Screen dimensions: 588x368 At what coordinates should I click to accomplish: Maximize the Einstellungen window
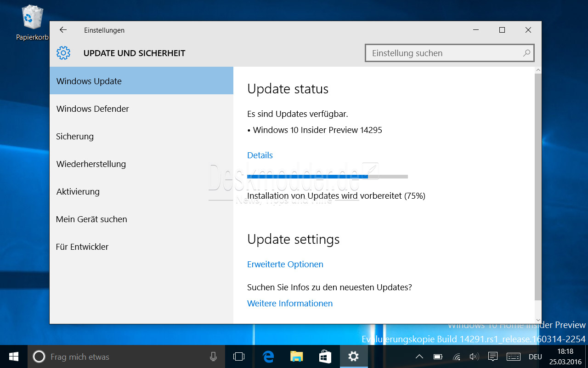point(502,30)
